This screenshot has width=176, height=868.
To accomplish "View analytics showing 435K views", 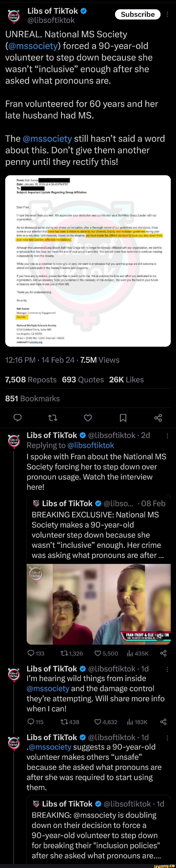I will coord(138,653).
